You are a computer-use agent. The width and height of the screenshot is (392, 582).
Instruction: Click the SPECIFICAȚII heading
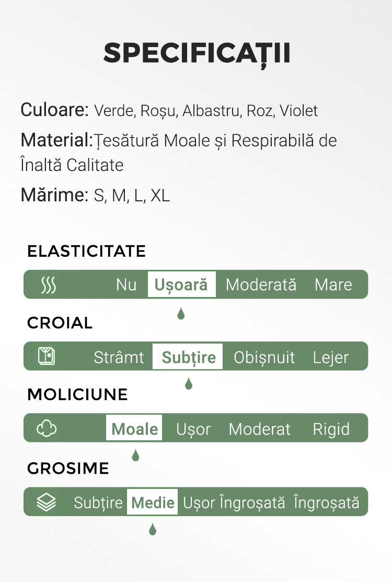pyautogui.click(x=197, y=54)
